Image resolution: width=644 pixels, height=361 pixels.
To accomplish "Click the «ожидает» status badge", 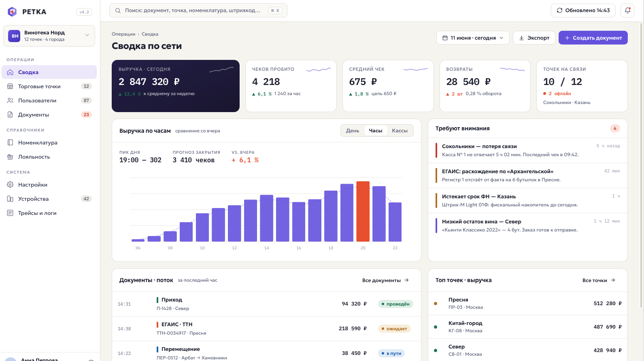I will tap(394, 329).
